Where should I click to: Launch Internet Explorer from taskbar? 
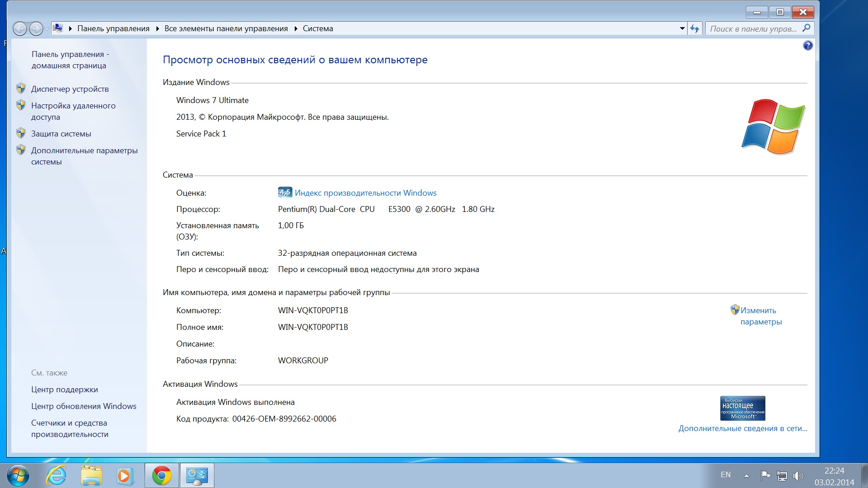pos(57,476)
